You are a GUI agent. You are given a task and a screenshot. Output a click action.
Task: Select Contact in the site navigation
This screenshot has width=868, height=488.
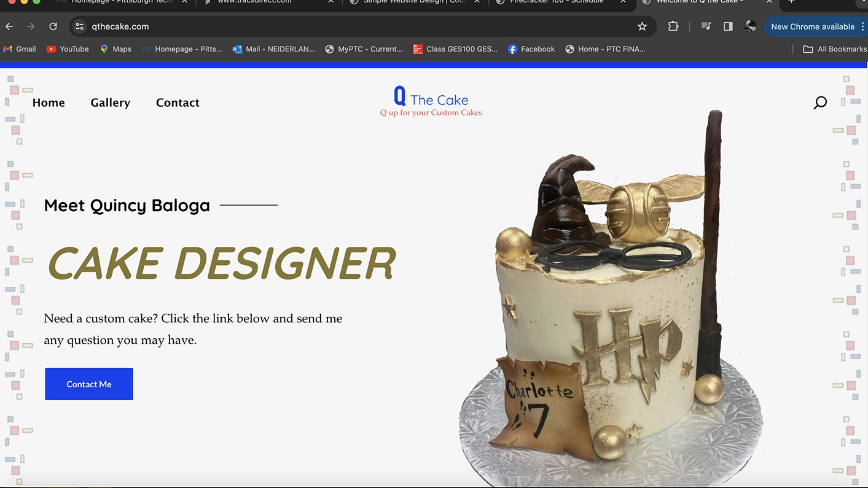point(178,103)
